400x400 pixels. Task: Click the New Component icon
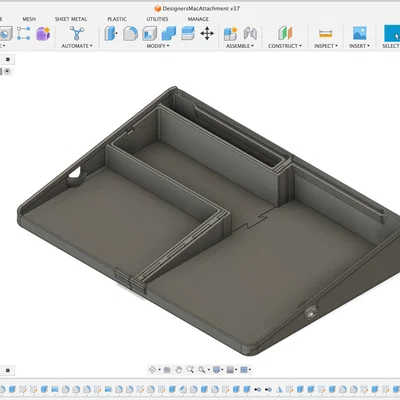pyautogui.click(x=230, y=34)
